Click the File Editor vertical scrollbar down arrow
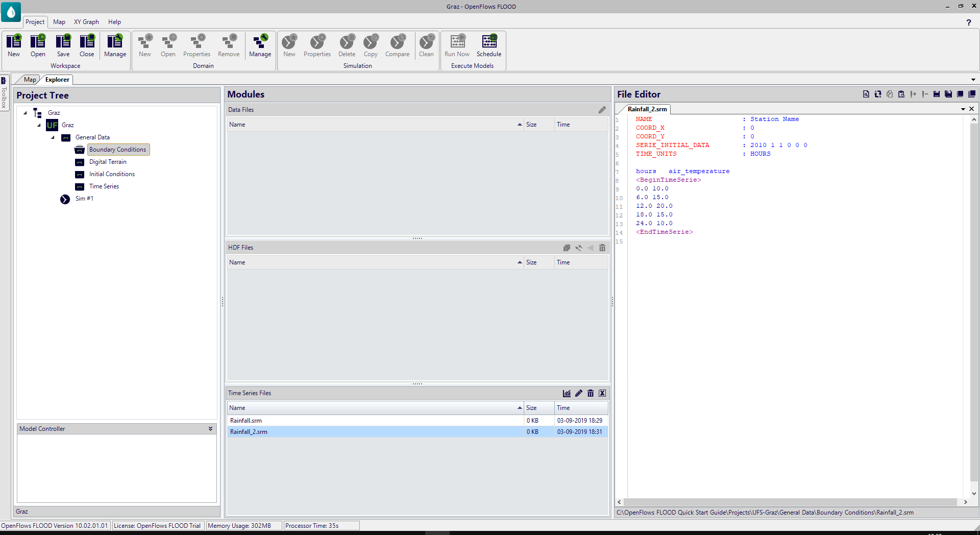The width and height of the screenshot is (980, 535). coord(974,494)
